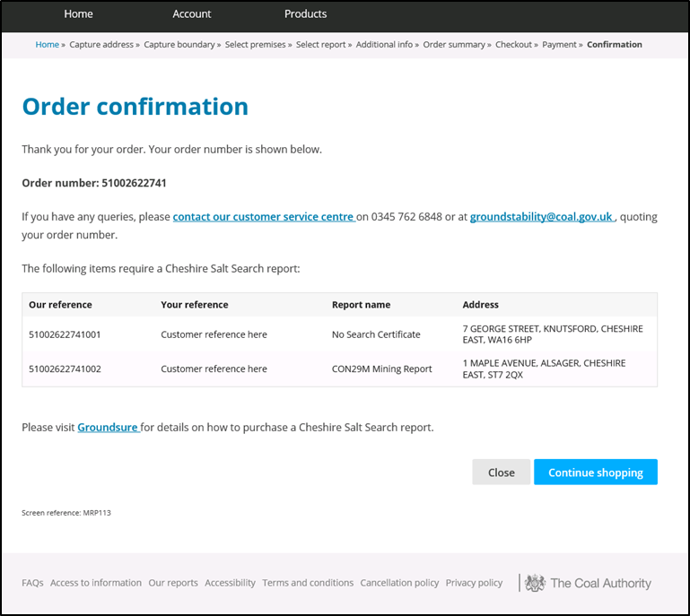Open the Products menu item
Image resolution: width=690 pixels, height=616 pixels.
point(305,13)
